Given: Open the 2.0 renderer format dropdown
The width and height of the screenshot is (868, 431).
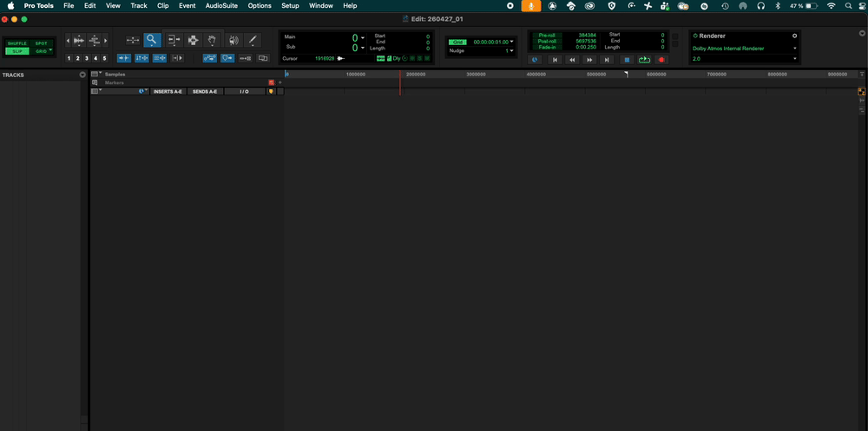Looking at the screenshot, I should point(745,58).
